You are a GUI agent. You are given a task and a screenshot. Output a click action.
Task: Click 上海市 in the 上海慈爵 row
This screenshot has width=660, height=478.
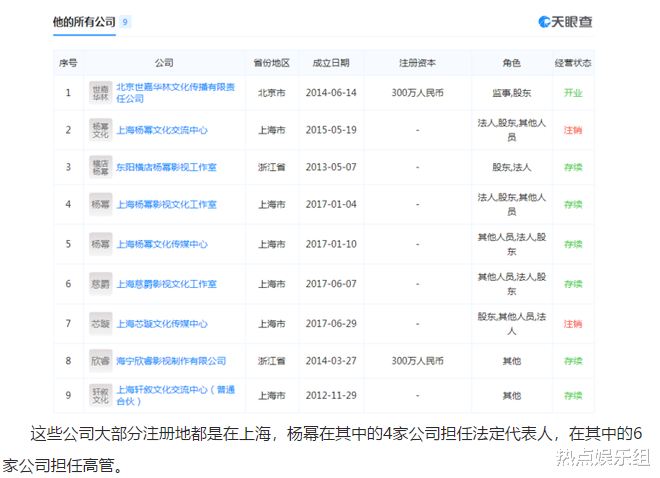272,284
